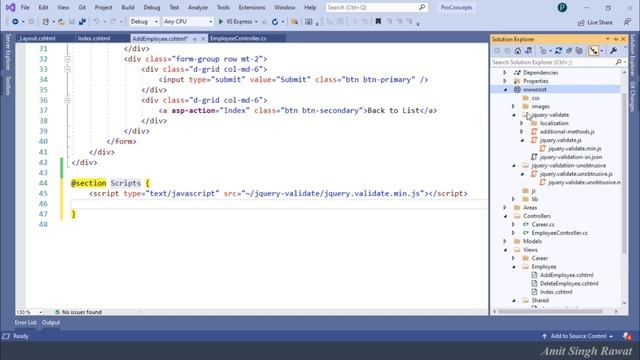The width and height of the screenshot is (640, 360).
Task: Toggle Preview Selected Items button in Solution Explorer
Action: click(x=593, y=51)
